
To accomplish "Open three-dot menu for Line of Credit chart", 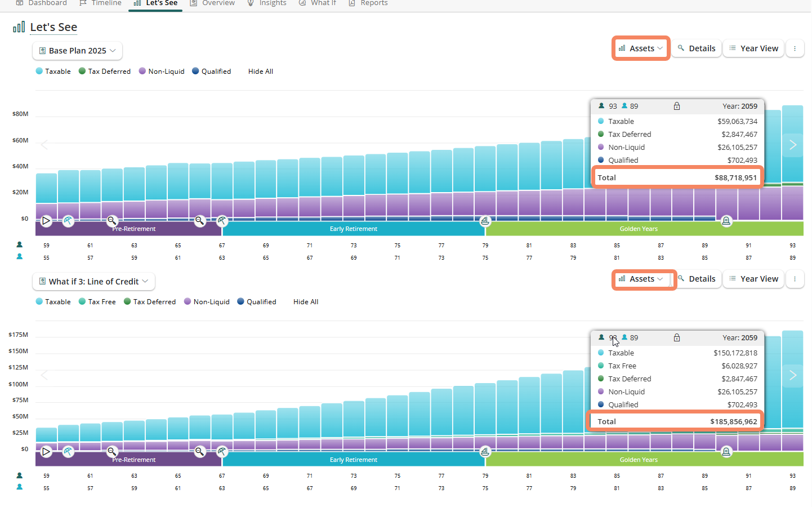I will click(795, 279).
